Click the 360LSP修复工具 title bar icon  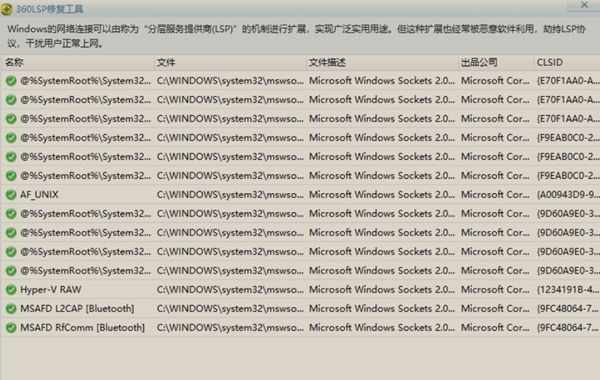point(7,9)
